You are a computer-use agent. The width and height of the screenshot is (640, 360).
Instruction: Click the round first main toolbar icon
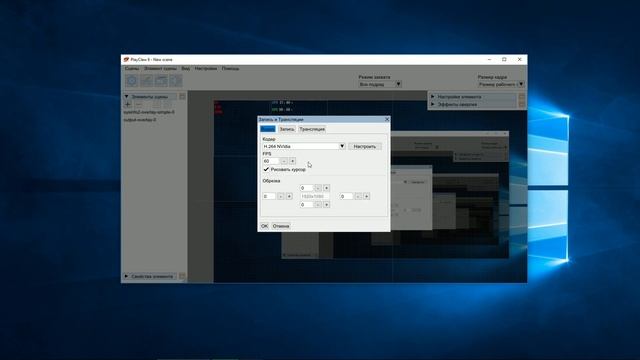(x=132, y=80)
